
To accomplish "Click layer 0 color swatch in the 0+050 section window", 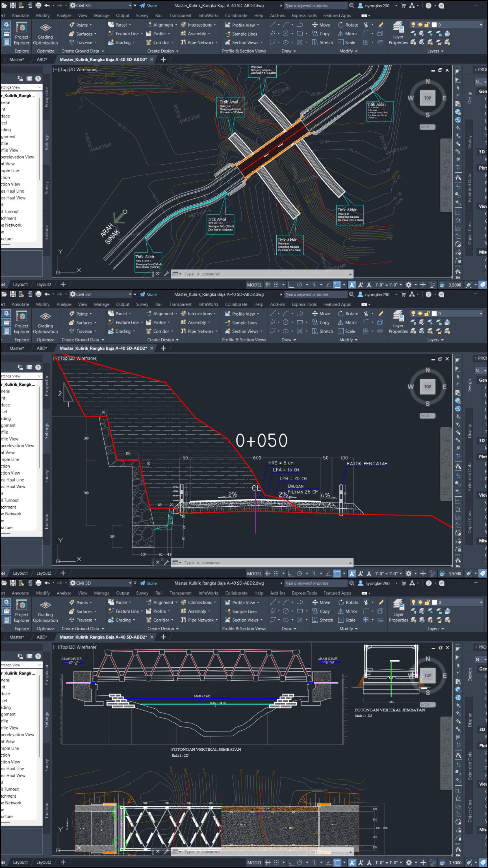I will pyautogui.click(x=434, y=313).
